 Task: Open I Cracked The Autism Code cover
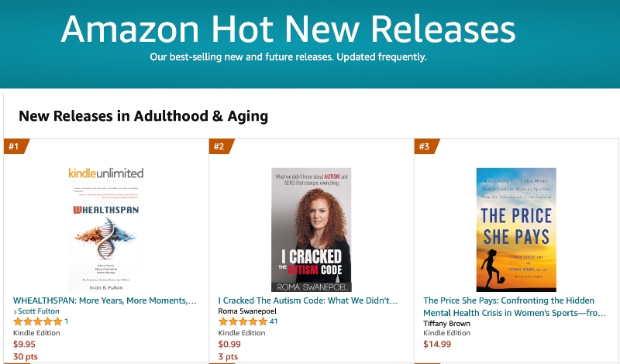click(x=312, y=229)
